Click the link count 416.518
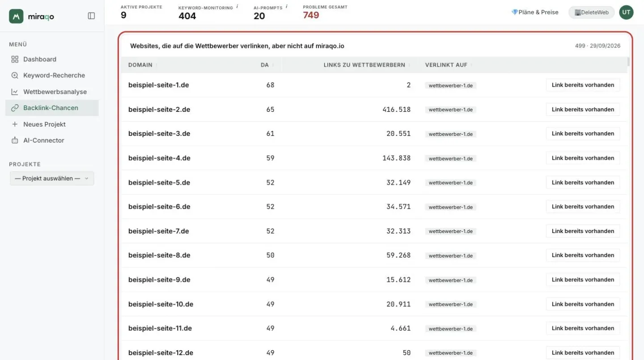Viewport: 644px width, 360px height. click(x=396, y=109)
